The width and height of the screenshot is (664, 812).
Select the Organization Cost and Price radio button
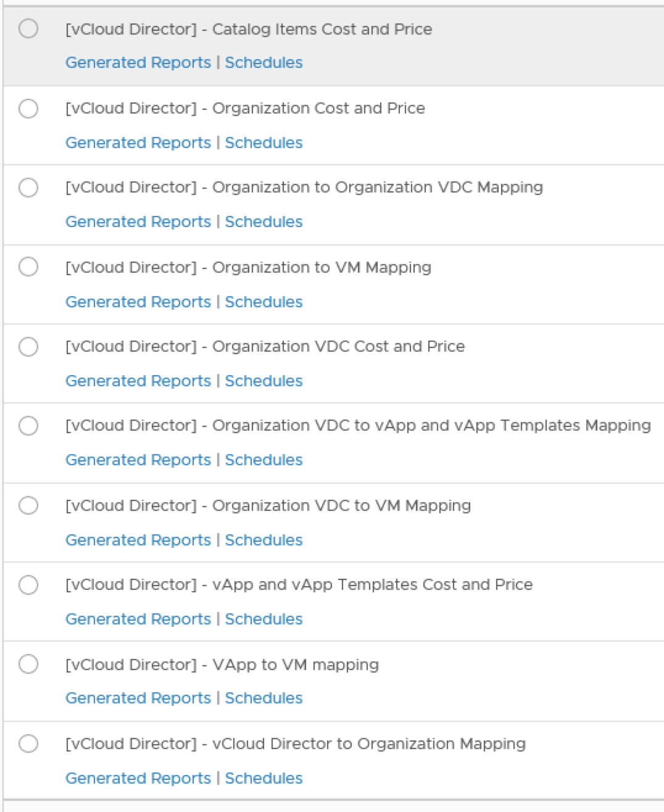tap(28, 109)
